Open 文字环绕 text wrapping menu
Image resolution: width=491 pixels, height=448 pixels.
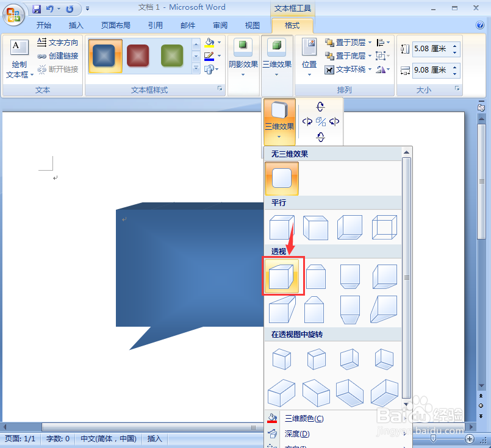(348, 69)
